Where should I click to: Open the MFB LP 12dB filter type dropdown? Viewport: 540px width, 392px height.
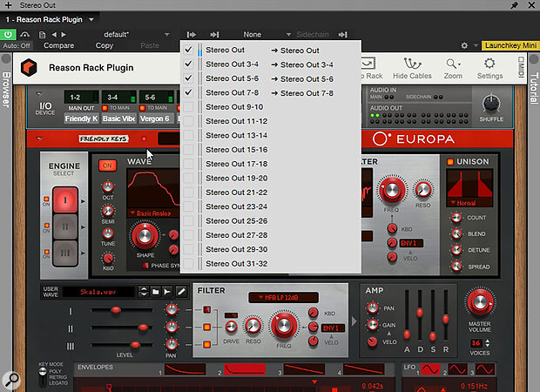click(x=283, y=297)
